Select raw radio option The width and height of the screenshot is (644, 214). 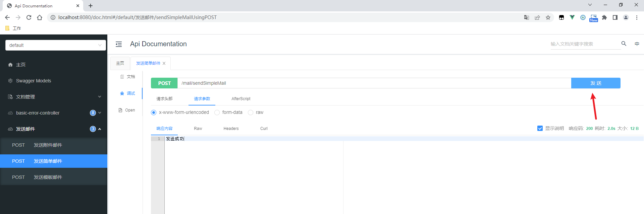(251, 113)
